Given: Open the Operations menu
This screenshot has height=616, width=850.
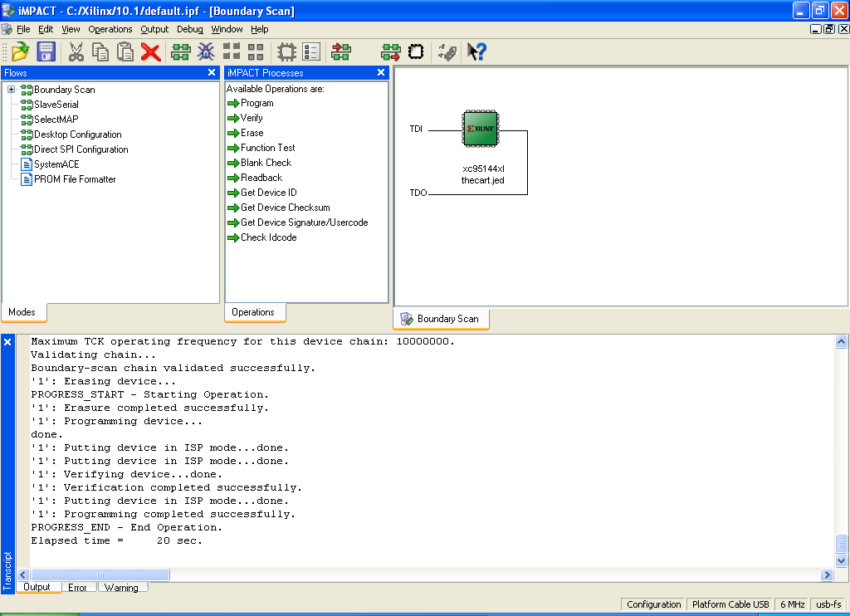Looking at the screenshot, I should (x=110, y=29).
